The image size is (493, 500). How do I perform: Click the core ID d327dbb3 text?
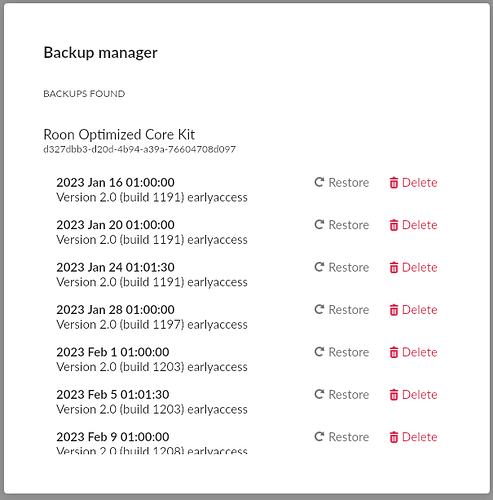(139, 149)
